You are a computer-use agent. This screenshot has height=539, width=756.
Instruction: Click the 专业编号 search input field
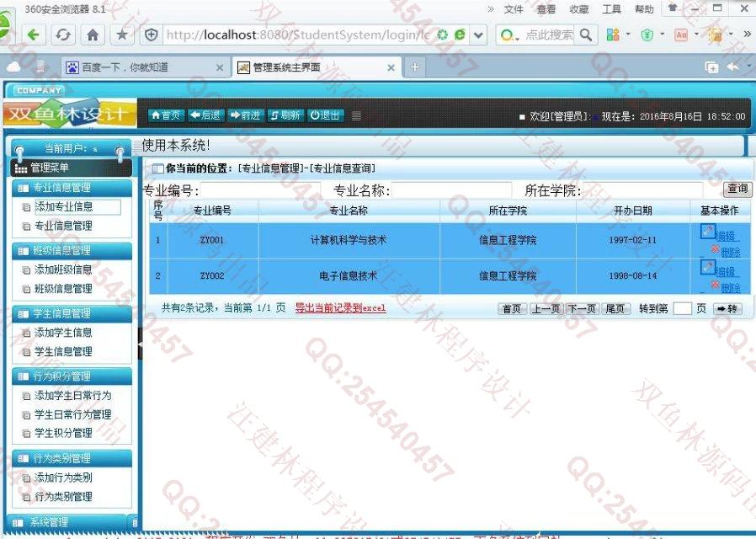pos(260,190)
